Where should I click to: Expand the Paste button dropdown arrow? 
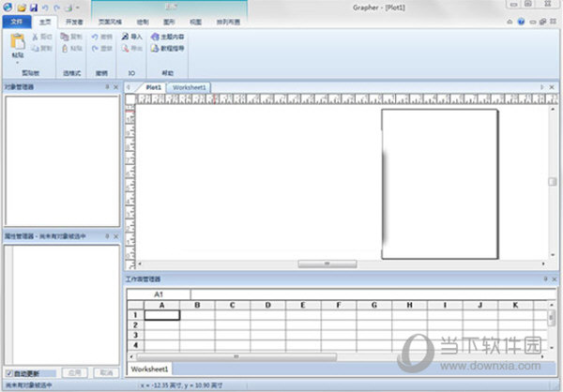tap(17, 63)
